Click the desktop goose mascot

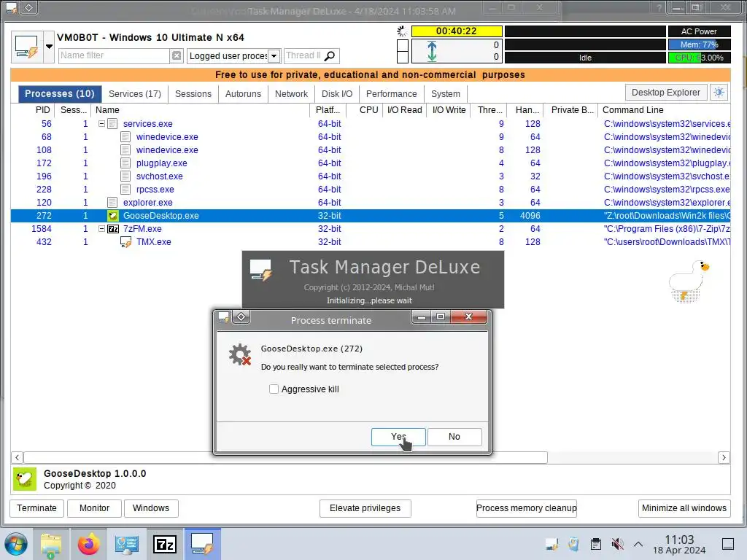(x=688, y=281)
